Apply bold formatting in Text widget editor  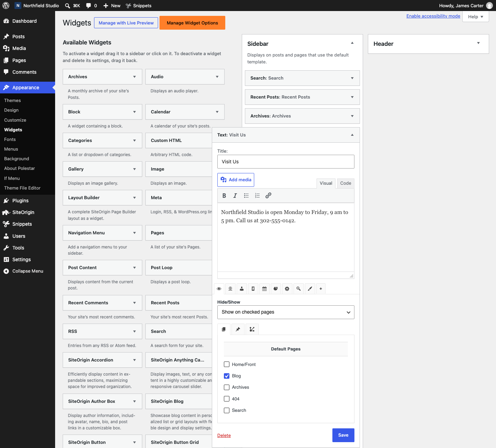(x=224, y=196)
